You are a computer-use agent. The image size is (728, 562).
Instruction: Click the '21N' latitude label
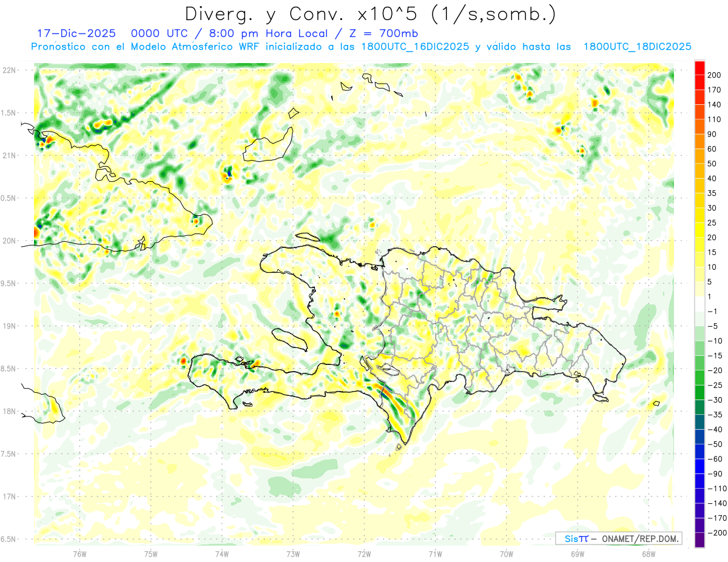coord(9,155)
